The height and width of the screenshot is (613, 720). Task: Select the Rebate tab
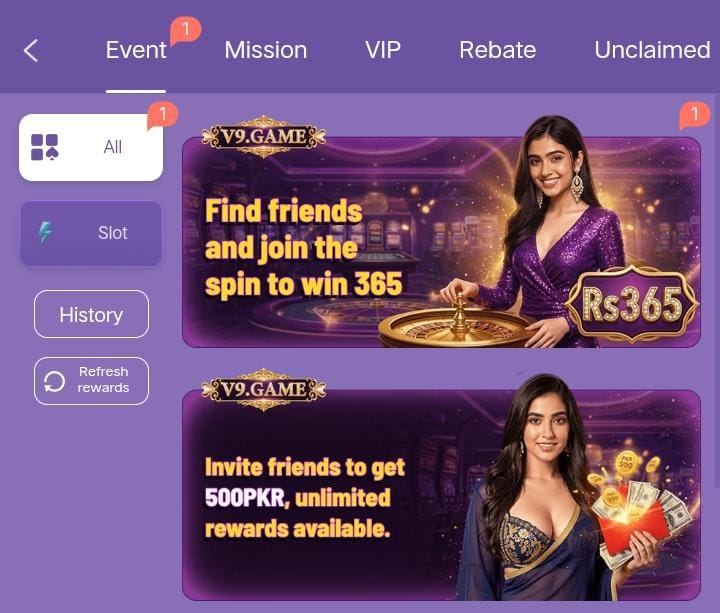[x=498, y=50]
